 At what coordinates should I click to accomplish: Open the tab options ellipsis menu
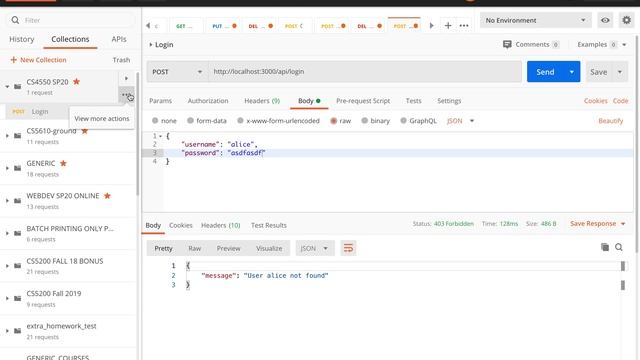[x=464, y=26]
